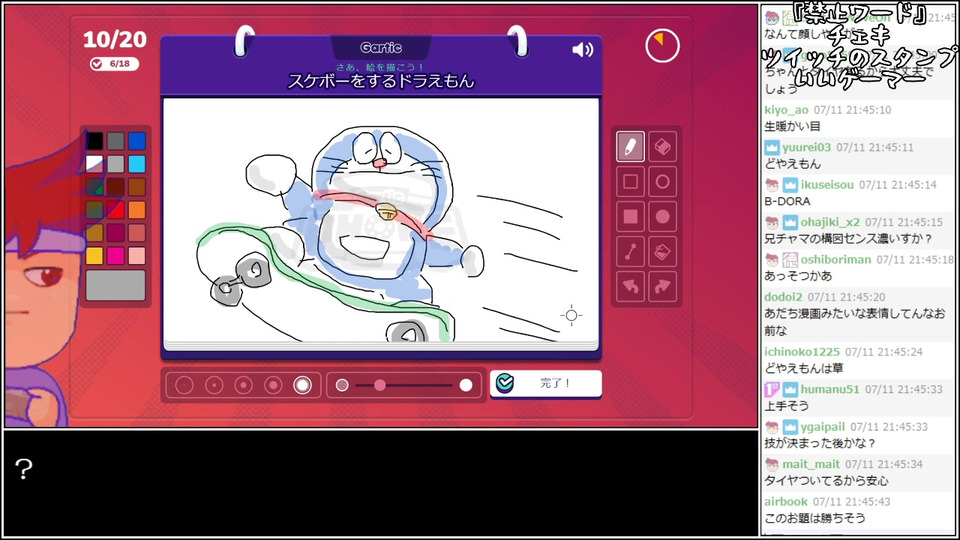Pick the yellow color swatch

94,255
